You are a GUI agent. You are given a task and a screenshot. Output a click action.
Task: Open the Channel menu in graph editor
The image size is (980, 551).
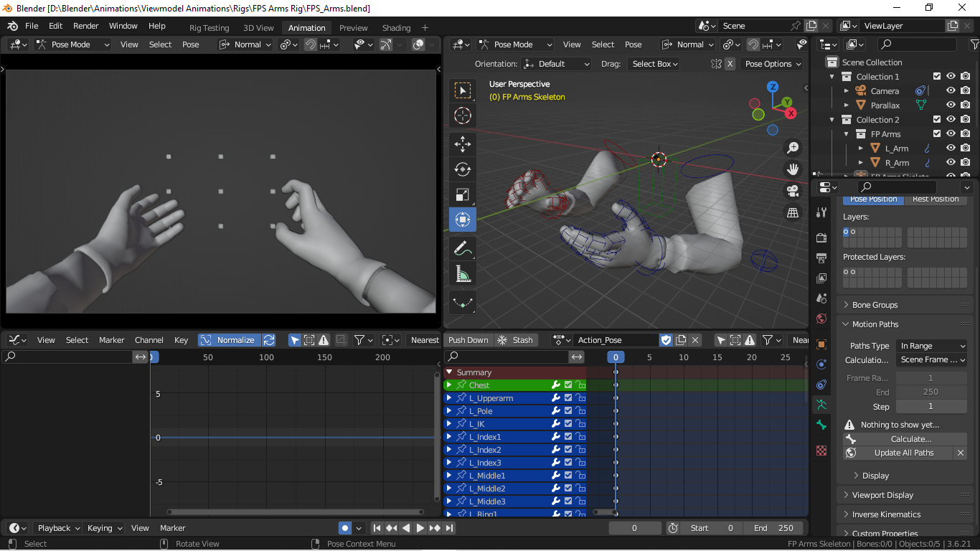click(149, 340)
